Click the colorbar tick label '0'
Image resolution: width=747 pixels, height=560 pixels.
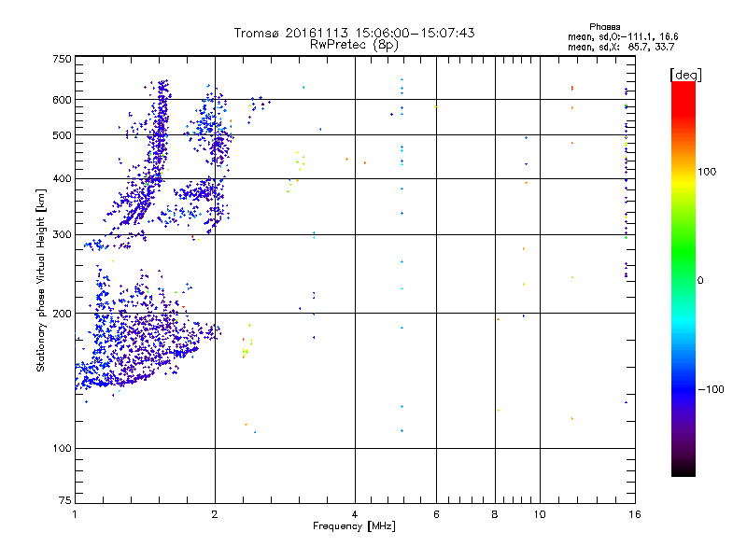pos(700,281)
